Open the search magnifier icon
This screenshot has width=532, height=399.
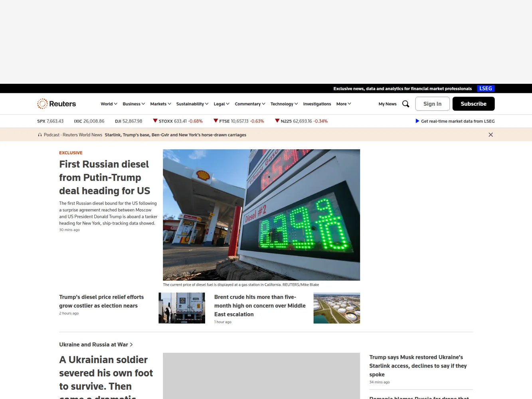(405, 104)
